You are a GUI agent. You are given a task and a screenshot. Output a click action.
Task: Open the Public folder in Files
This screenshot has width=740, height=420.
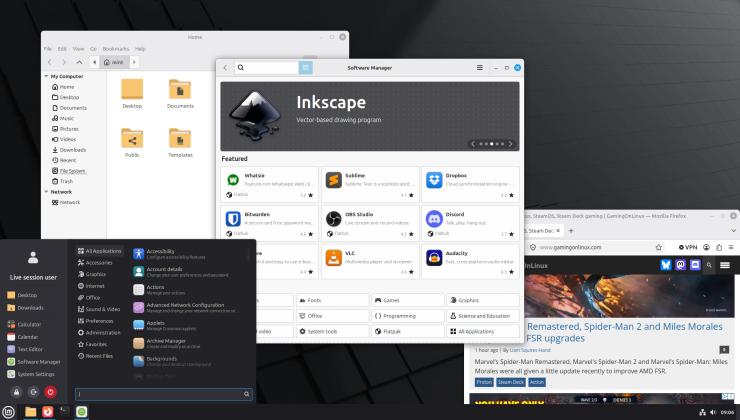pos(132,143)
